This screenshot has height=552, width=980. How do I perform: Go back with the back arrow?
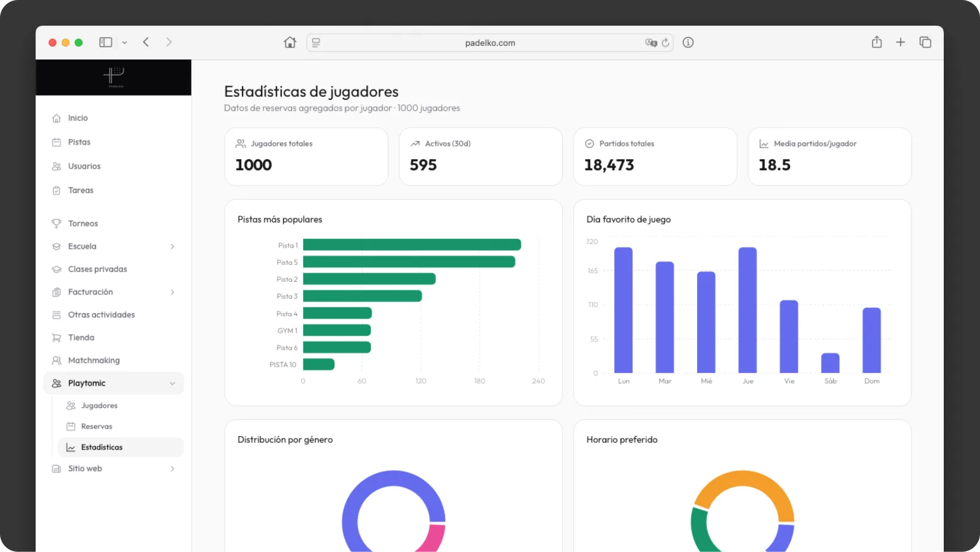[146, 42]
